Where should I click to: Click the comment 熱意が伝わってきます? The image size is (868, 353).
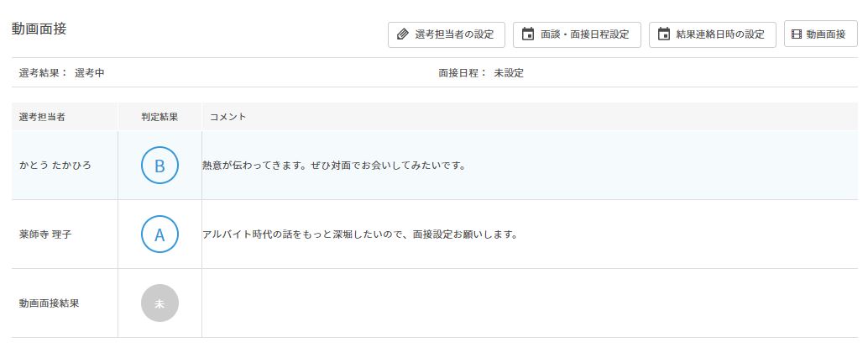(334, 166)
